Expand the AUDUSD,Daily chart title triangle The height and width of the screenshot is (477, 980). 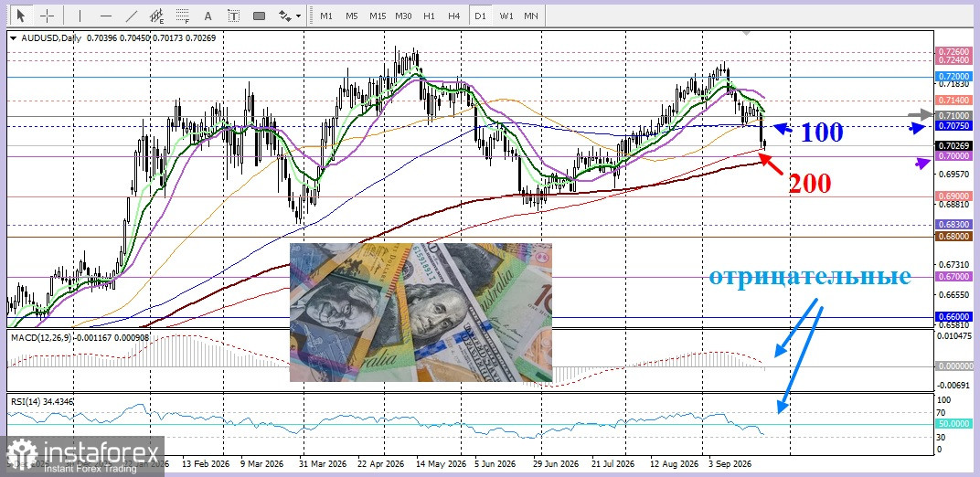14,38
